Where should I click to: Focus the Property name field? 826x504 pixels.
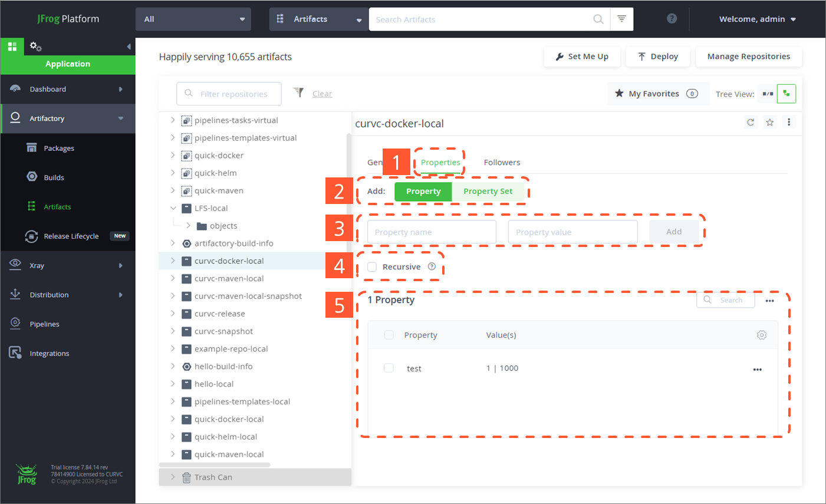[x=432, y=232]
